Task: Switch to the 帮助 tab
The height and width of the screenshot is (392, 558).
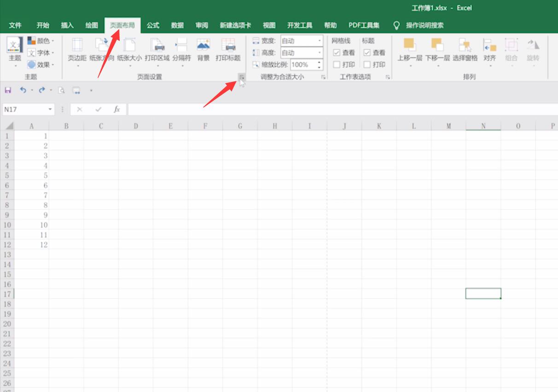Action: point(330,25)
